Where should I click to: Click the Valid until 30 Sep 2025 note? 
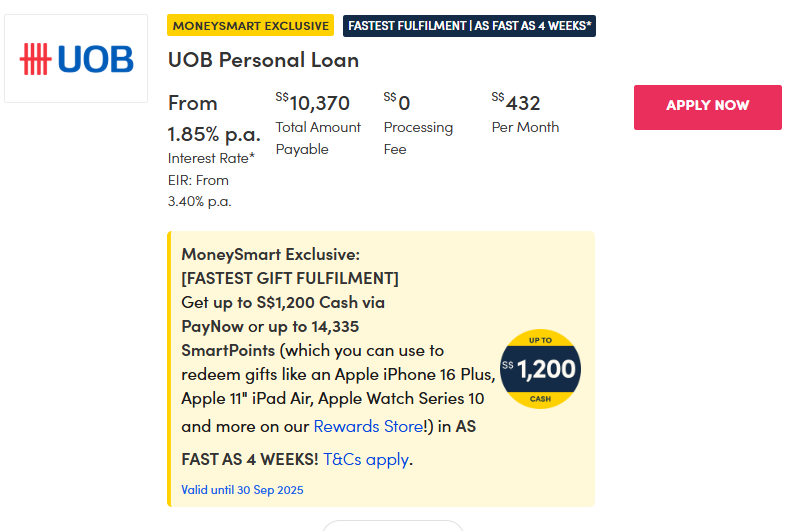[242, 490]
